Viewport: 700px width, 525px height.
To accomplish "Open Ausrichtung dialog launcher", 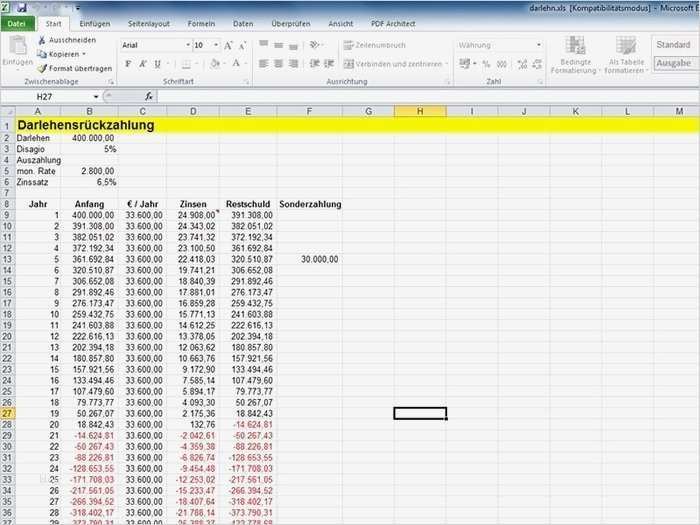I will tap(447, 82).
